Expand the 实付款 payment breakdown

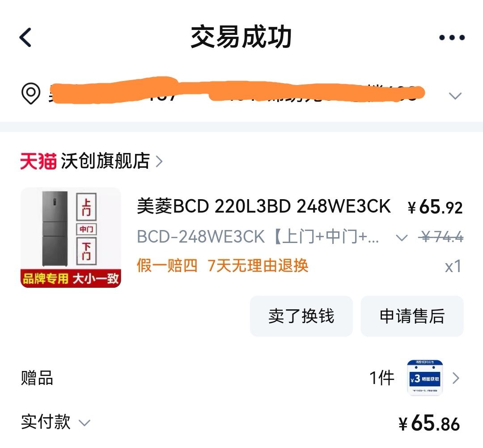(x=85, y=422)
